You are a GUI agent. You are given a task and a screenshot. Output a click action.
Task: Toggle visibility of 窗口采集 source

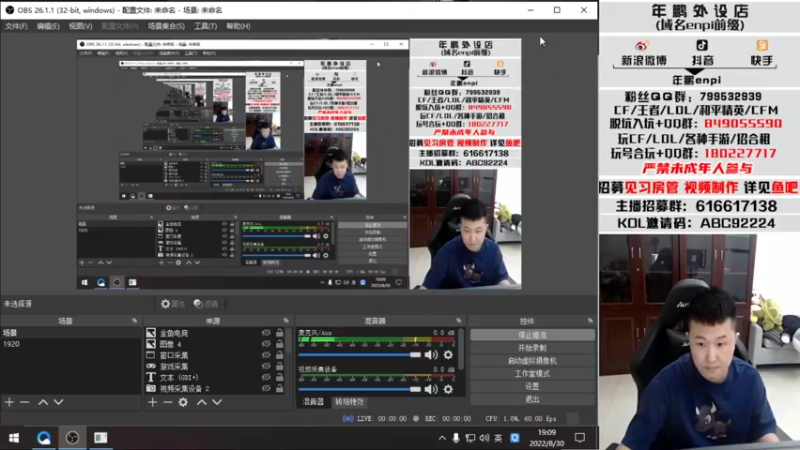(x=266, y=355)
